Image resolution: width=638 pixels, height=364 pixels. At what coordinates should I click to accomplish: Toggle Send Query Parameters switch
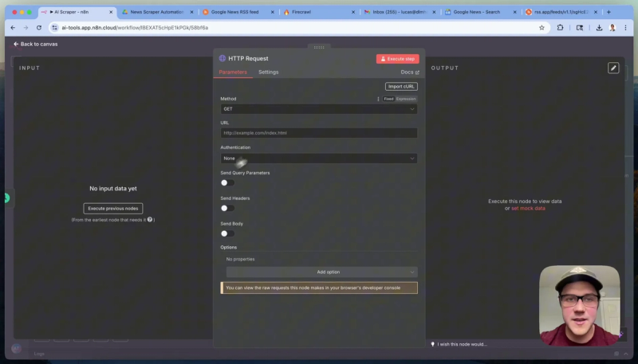coord(227,183)
